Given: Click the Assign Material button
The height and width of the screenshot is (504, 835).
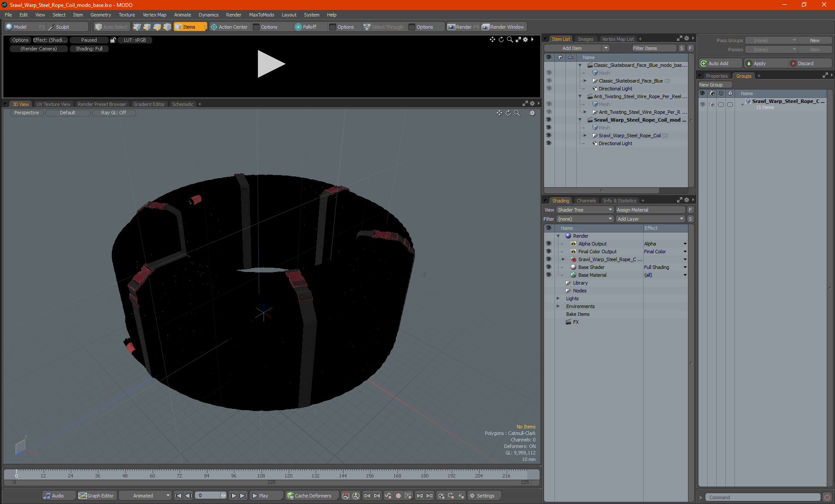Looking at the screenshot, I should pyautogui.click(x=650, y=210).
